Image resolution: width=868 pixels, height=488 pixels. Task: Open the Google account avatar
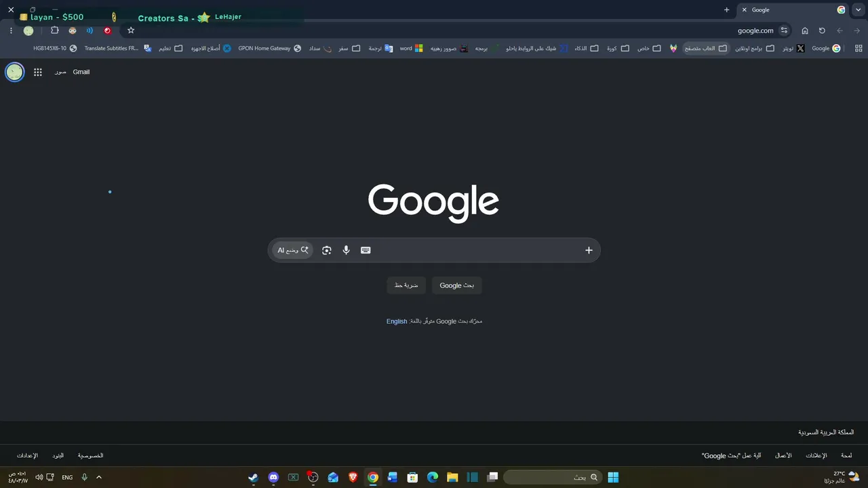point(14,72)
